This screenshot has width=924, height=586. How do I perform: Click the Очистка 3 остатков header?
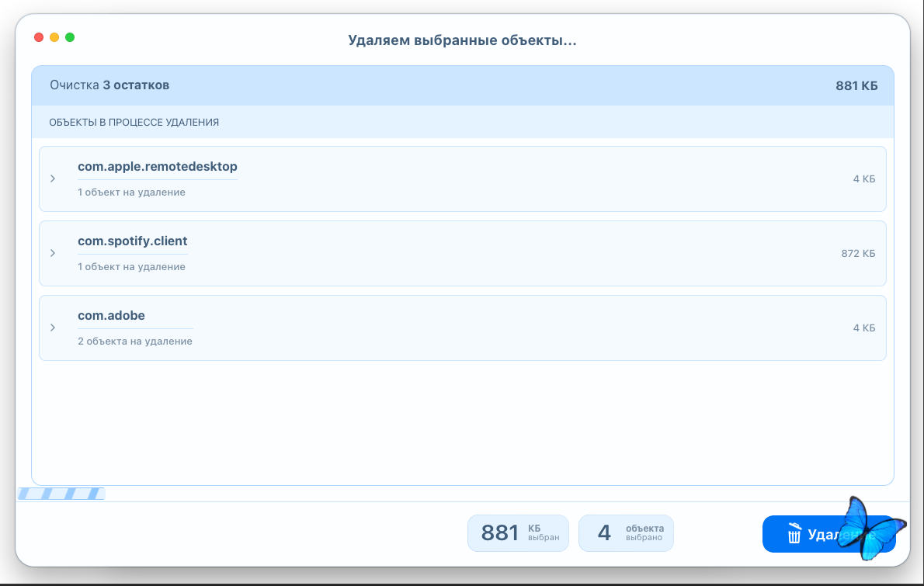pos(109,85)
